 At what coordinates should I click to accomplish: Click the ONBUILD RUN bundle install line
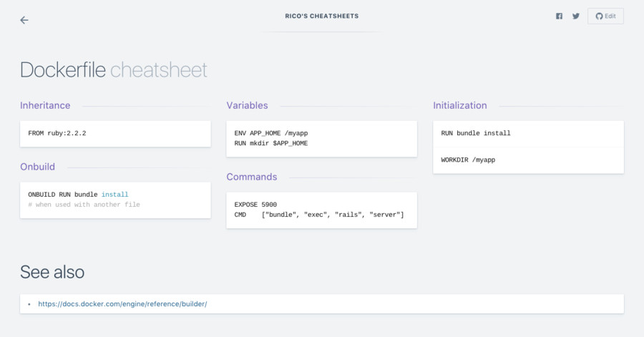[78, 195]
